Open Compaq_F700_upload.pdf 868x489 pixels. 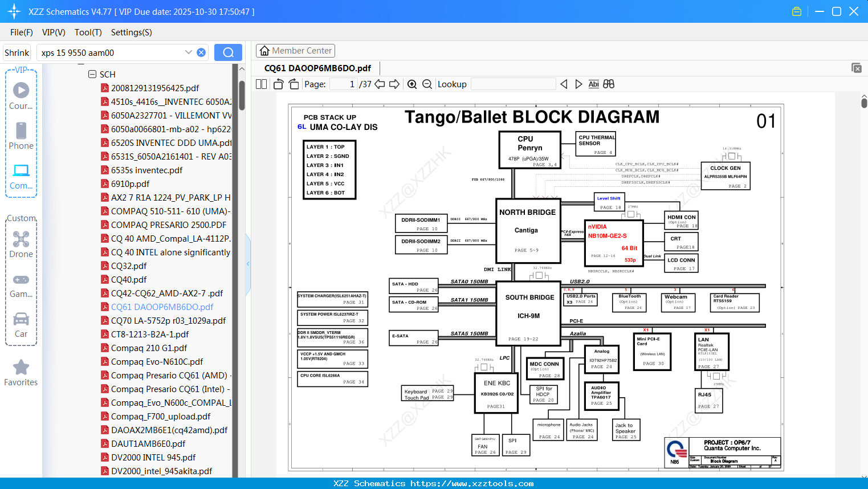pyautogui.click(x=161, y=417)
